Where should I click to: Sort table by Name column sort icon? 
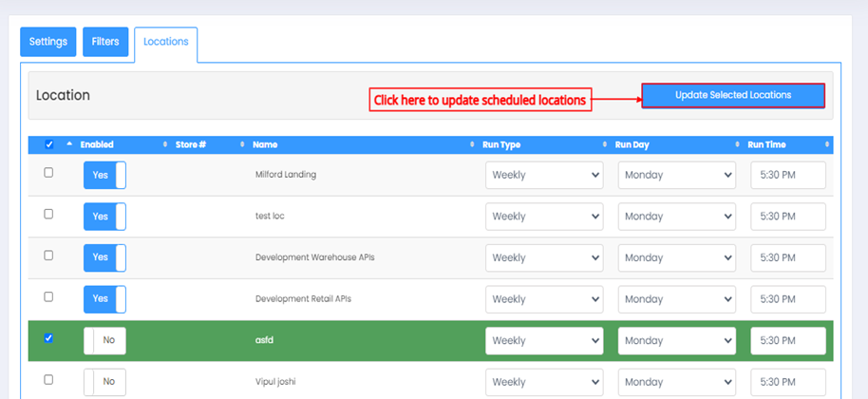click(472, 144)
